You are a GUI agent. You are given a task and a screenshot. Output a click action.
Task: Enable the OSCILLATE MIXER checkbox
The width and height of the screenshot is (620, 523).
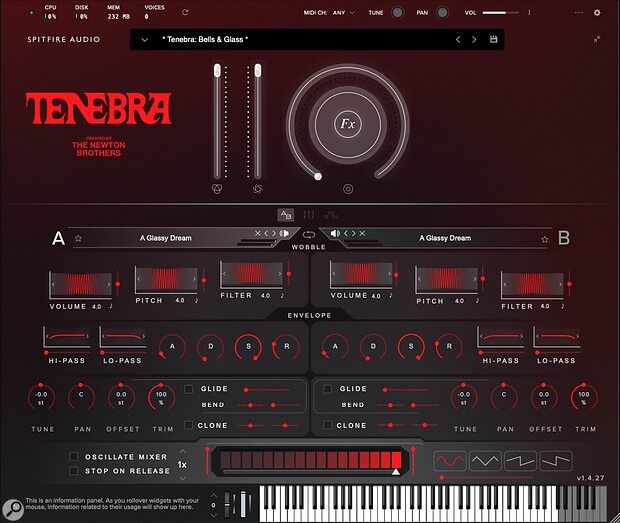pos(74,457)
